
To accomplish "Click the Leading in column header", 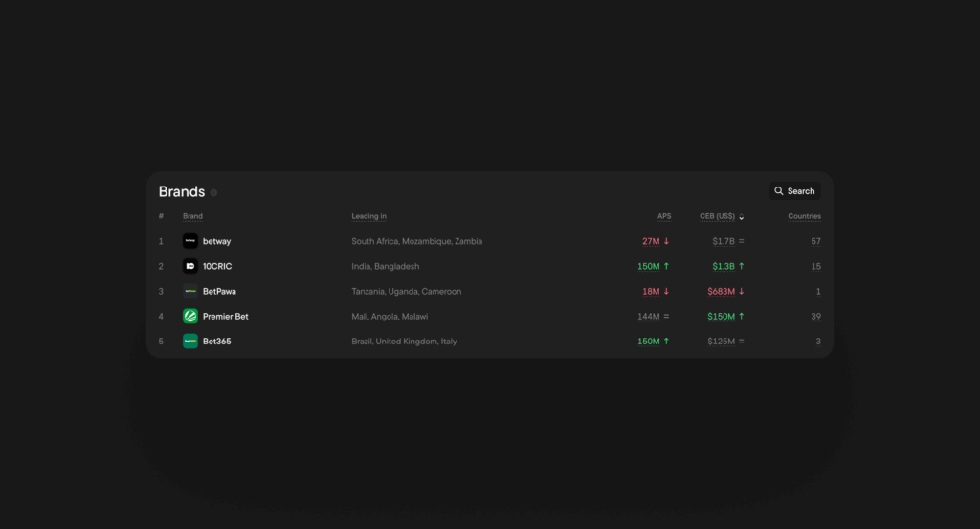I will [368, 216].
